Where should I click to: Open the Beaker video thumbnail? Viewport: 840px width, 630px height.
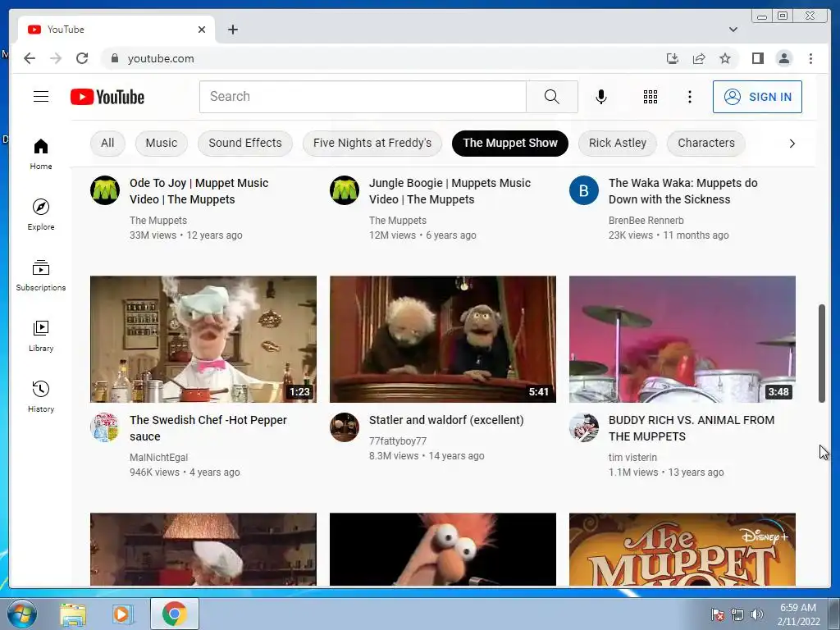[442, 549]
